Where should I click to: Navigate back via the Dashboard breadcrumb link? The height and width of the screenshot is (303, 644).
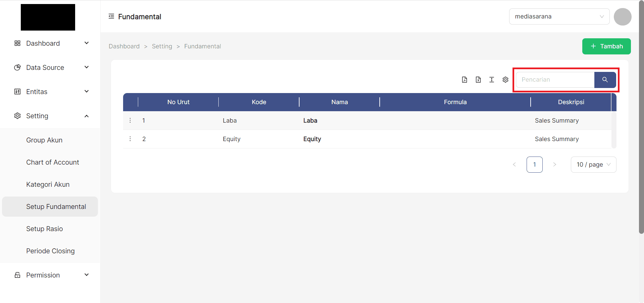tap(124, 46)
